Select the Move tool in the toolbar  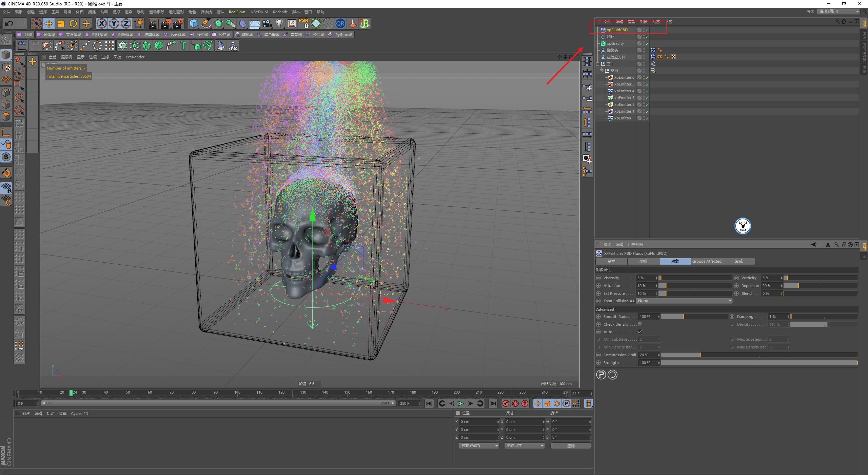pos(48,23)
